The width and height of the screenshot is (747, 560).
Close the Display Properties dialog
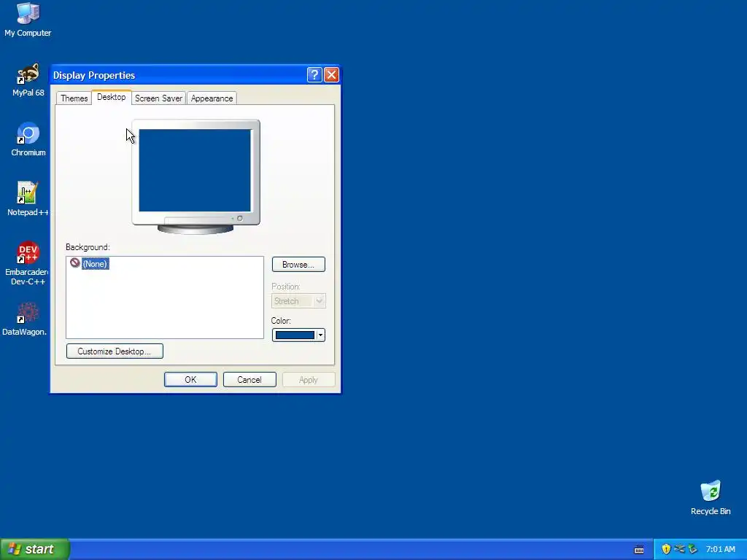tap(331, 75)
